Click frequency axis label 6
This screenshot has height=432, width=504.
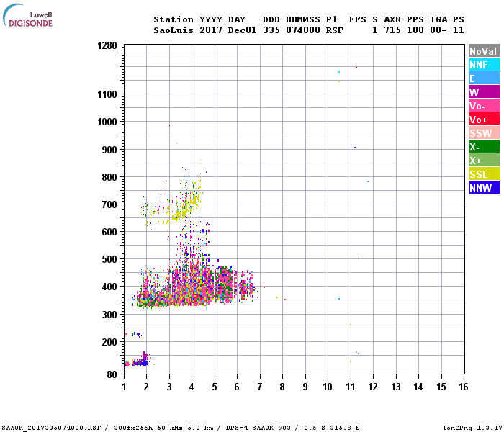pyautogui.click(x=237, y=387)
